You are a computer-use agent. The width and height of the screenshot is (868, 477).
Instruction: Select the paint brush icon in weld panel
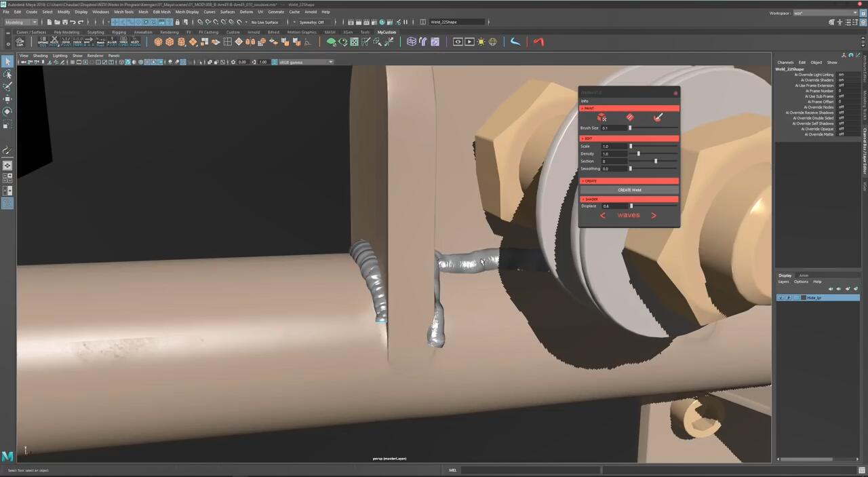coord(657,118)
